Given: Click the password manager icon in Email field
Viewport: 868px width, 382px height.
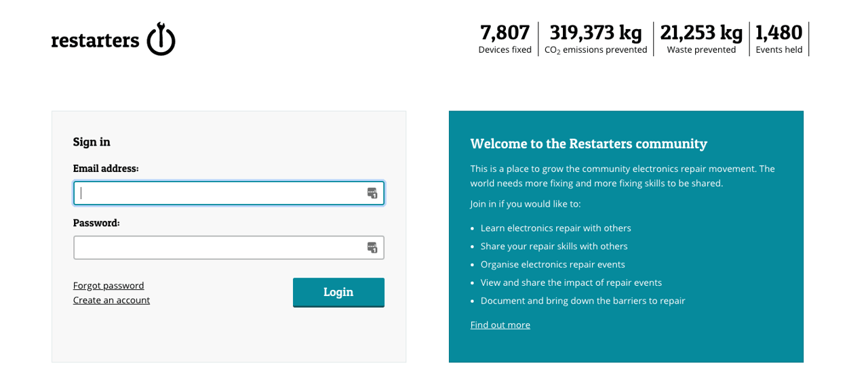Looking at the screenshot, I should pos(372,193).
